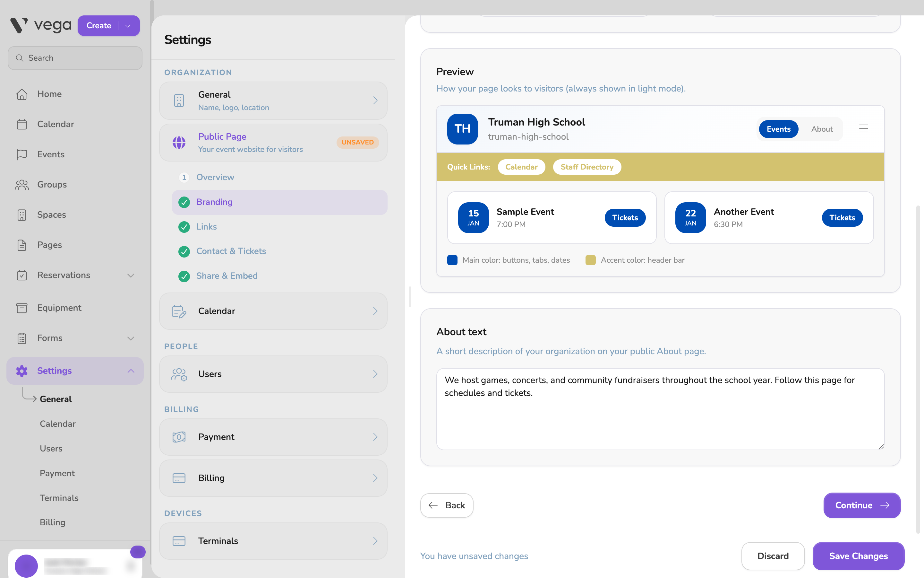Open Equipment via the box icon
Screen dimensions: 924x578
[x=22, y=308]
